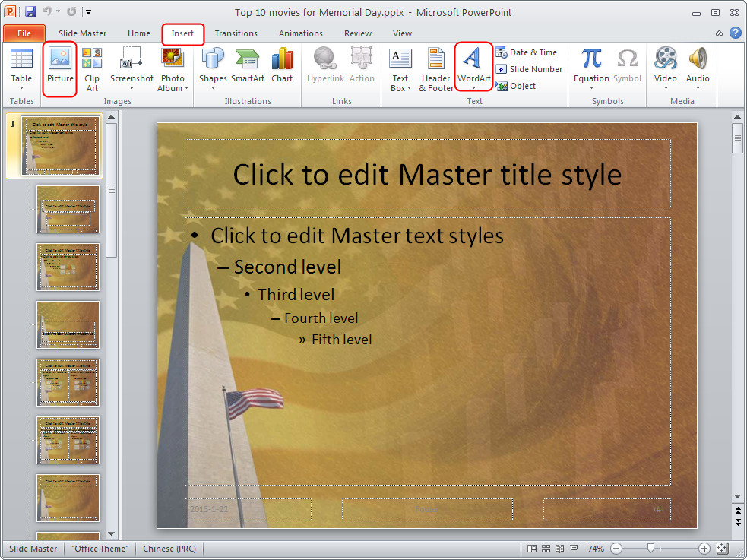Image resolution: width=747 pixels, height=560 pixels.
Task: Insert a Hyperlink
Action: coord(325,67)
